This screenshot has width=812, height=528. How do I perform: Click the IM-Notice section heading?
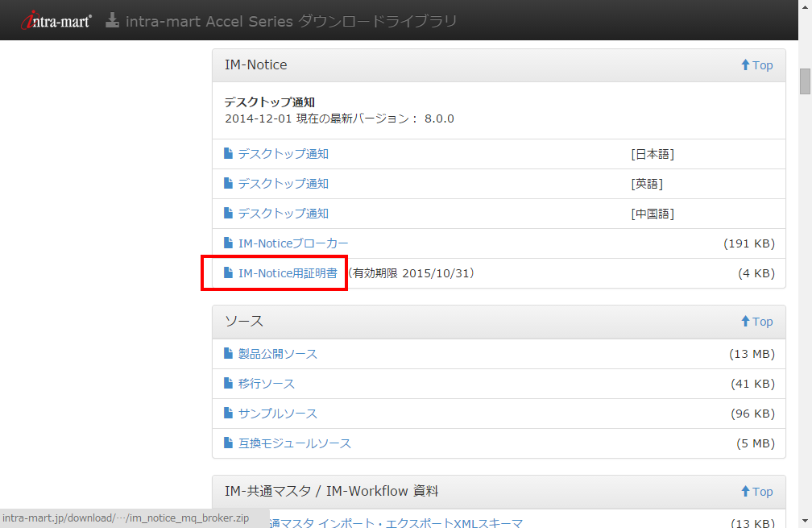point(256,64)
